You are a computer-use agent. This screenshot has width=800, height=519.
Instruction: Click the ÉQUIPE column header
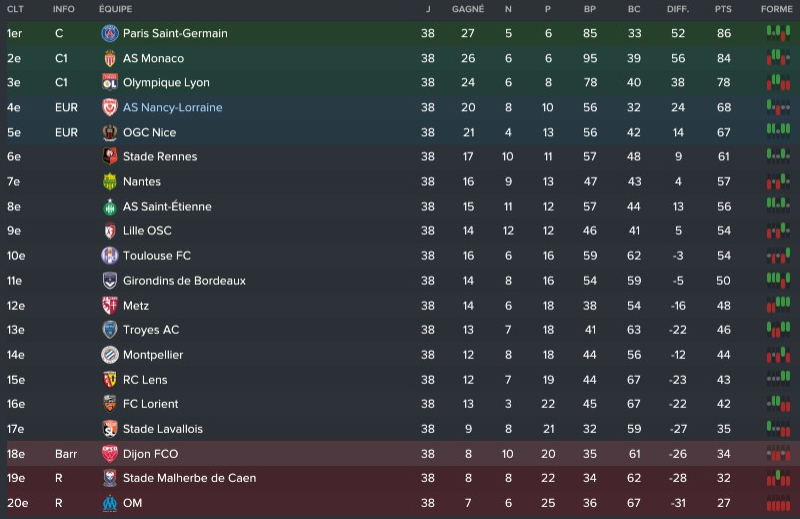pos(115,9)
